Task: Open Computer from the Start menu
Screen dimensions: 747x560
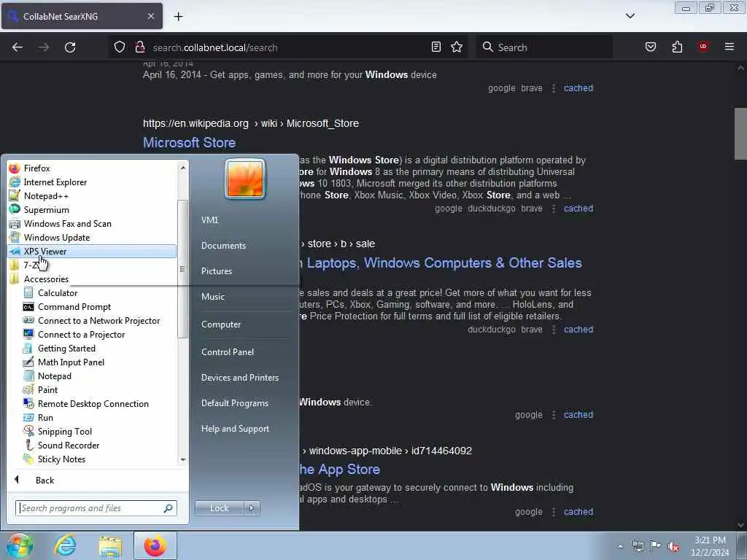Action: click(221, 324)
